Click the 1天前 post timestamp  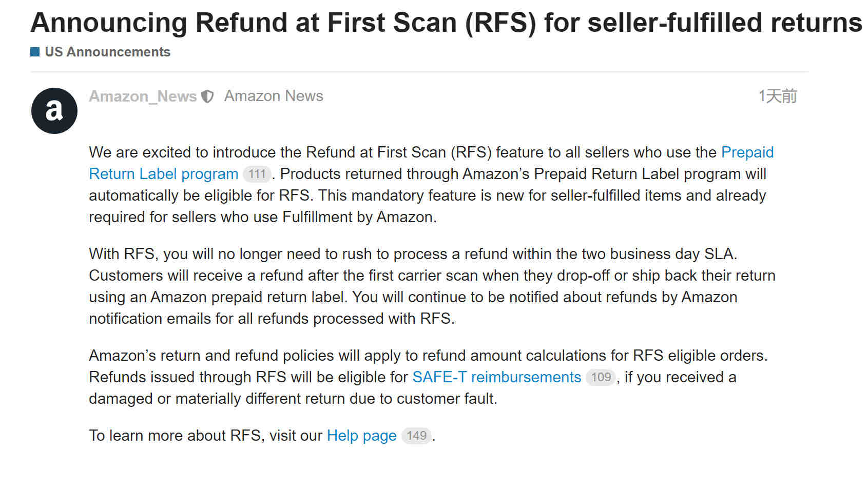click(778, 96)
